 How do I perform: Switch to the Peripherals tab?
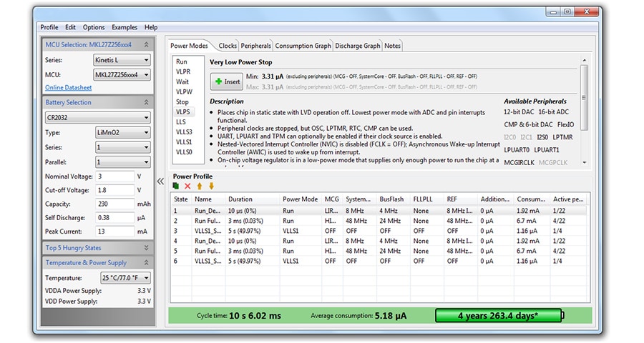coord(256,46)
